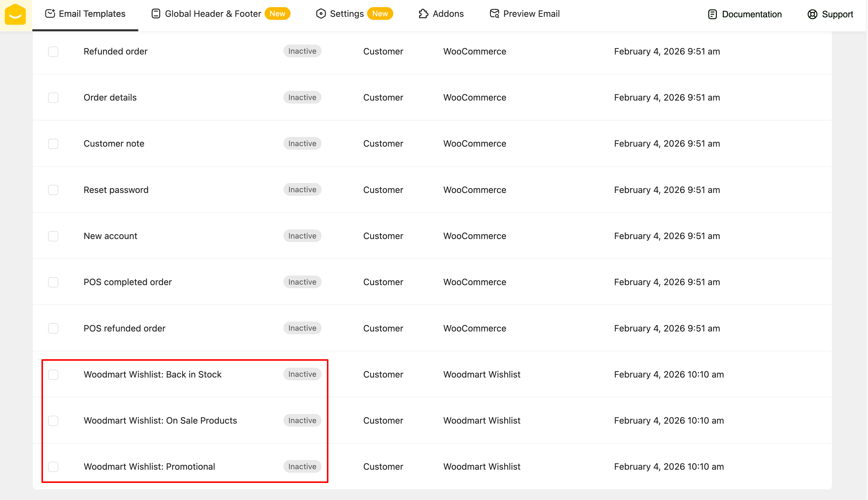
Task: Click Inactive badge for Woodmart On Sale Products
Action: 302,420
